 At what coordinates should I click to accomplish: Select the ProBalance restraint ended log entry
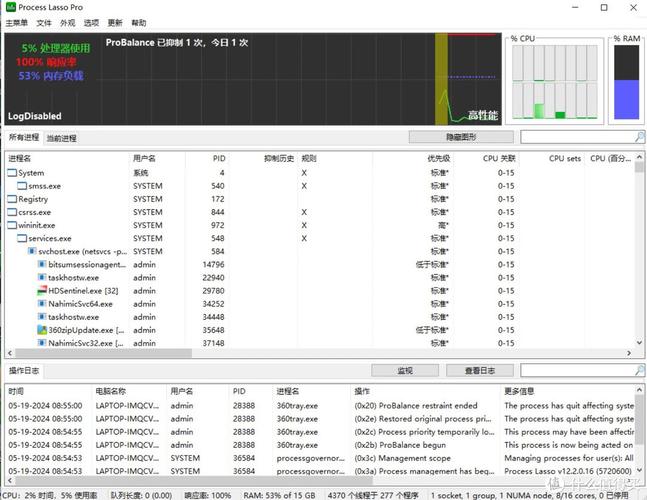416,406
